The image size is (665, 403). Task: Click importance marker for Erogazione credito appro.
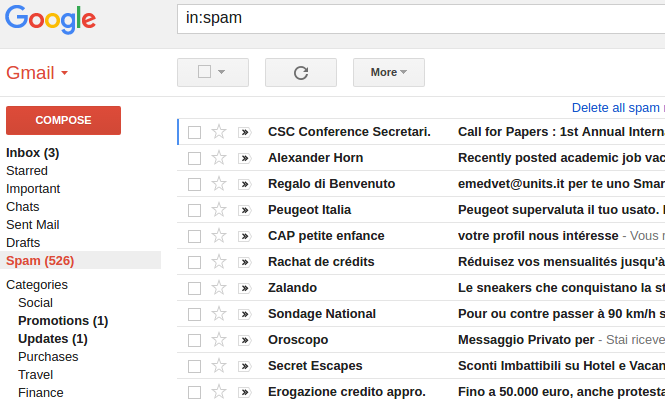[245, 392]
